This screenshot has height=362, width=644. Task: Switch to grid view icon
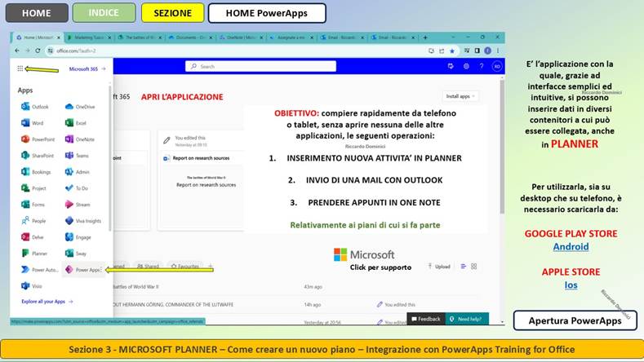click(x=474, y=267)
